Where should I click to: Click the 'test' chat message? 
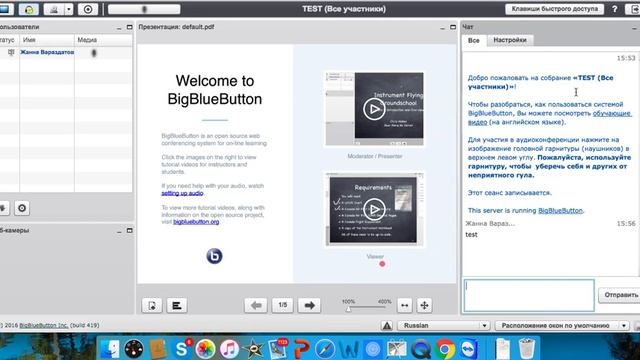pyautogui.click(x=471, y=235)
